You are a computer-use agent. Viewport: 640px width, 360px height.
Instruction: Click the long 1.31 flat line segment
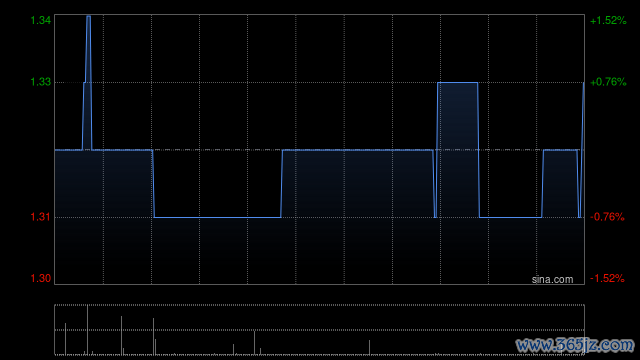pyautogui.click(x=218, y=217)
